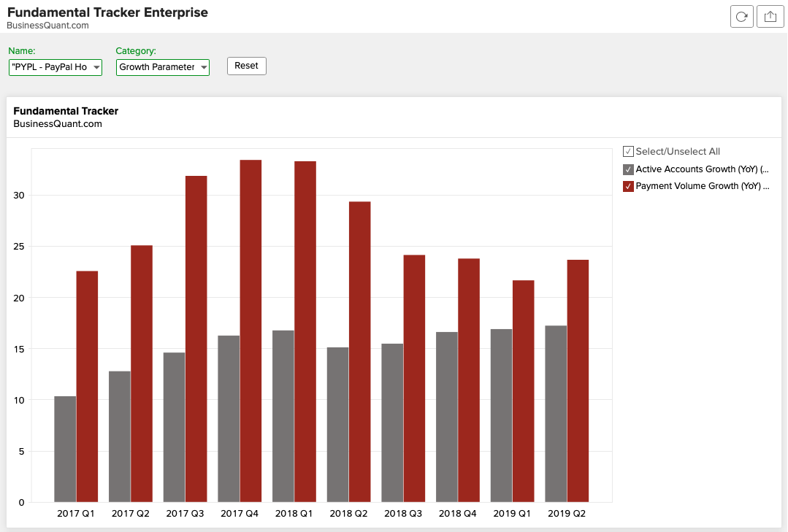Click the 2017 Q1 axis label
This screenshot has width=788, height=532.
[76, 513]
